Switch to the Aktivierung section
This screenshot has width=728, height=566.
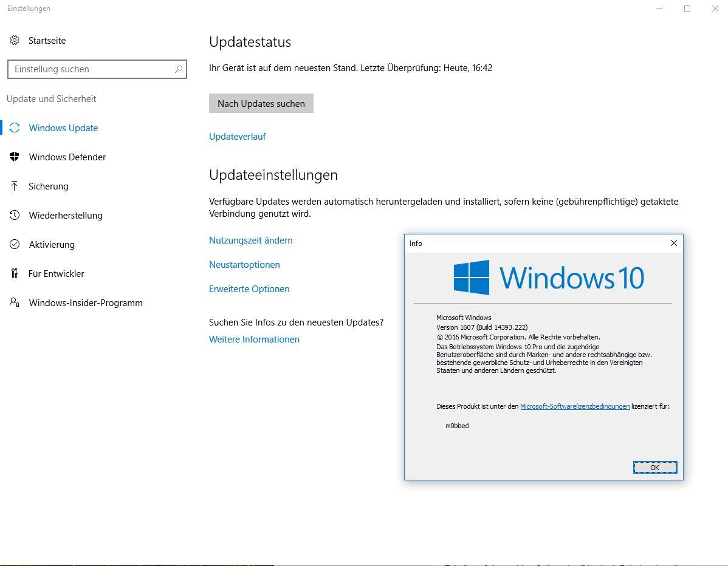pos(52,245)
